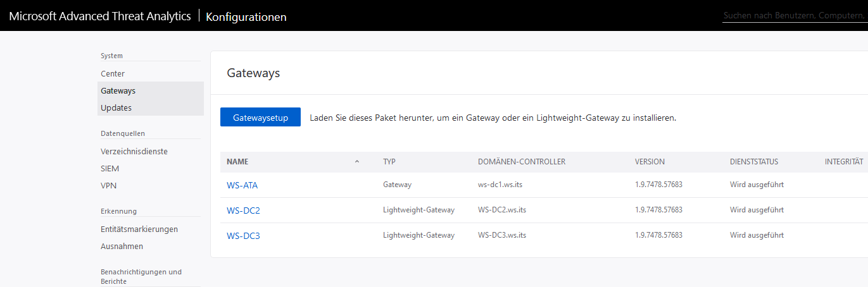Select the ws-dc1.ws.its domain controller cell
The height and width of the screenshot is (287, 868).
click(500, 185)
